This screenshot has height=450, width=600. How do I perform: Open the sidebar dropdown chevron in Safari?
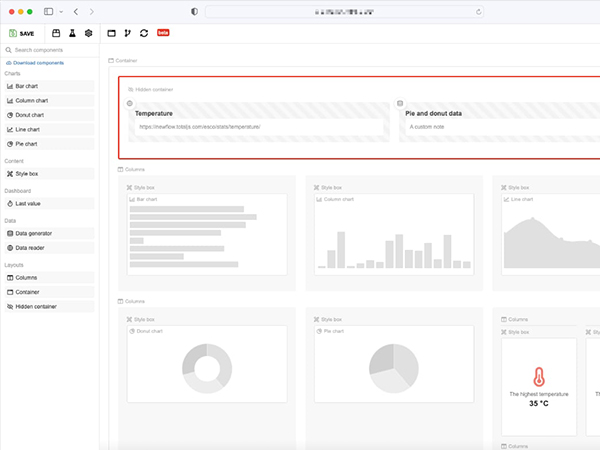(x=61, y=12)
